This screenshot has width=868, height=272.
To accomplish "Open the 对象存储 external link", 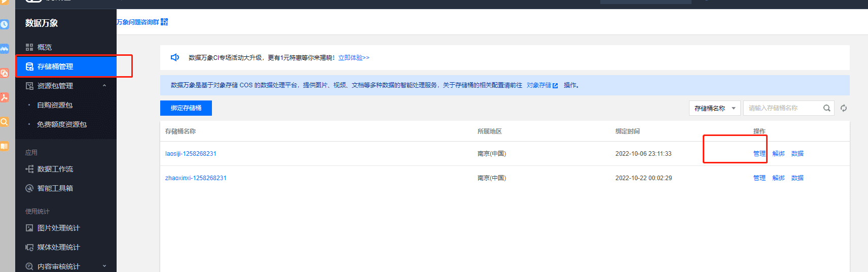I will tap(541, 85).
